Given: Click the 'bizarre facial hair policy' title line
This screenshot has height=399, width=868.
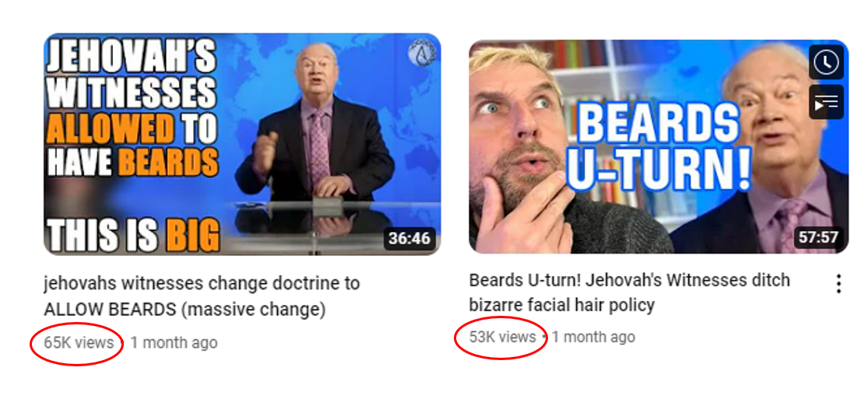Looking at the screenshot, I should (561, 304).
